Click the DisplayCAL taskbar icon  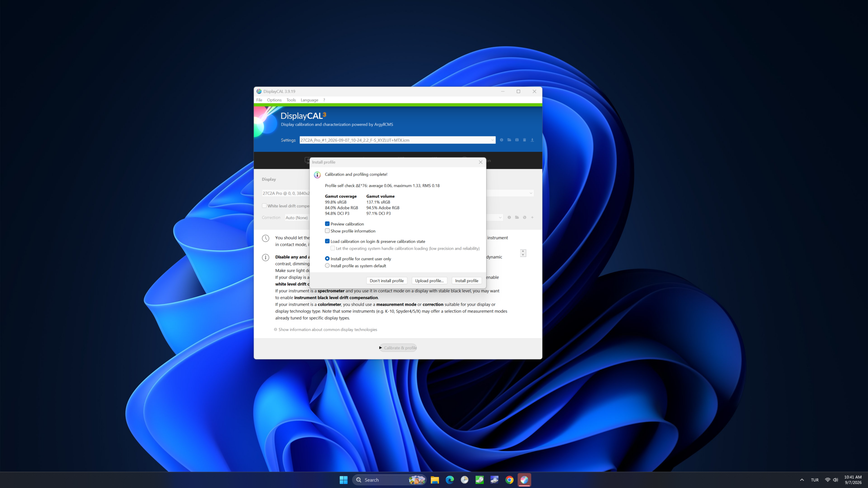(524, 480)
